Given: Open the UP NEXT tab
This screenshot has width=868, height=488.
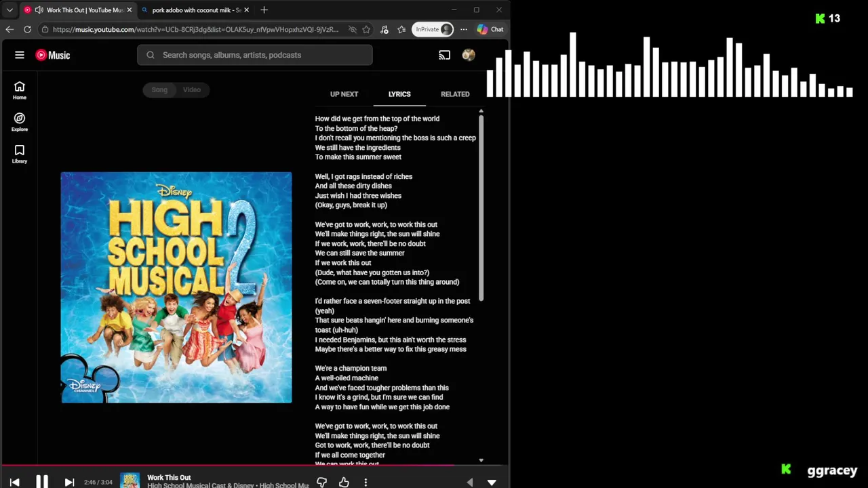Looking at the screenshot, I should point(344,94).
